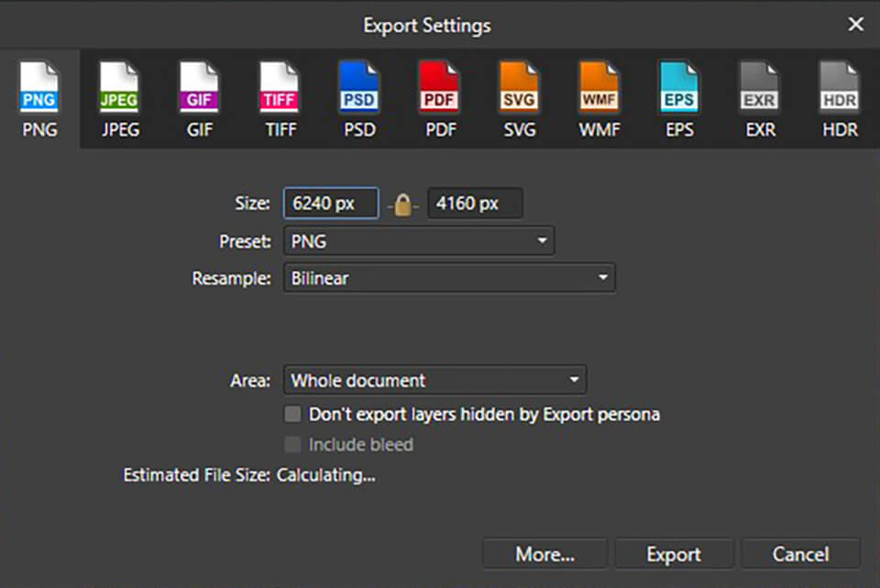Image resolution: width=880 pixels, height=588 pixels.
Task: Expand the Resample dropdown set to Bilinear
Action: tap(449, 278)
